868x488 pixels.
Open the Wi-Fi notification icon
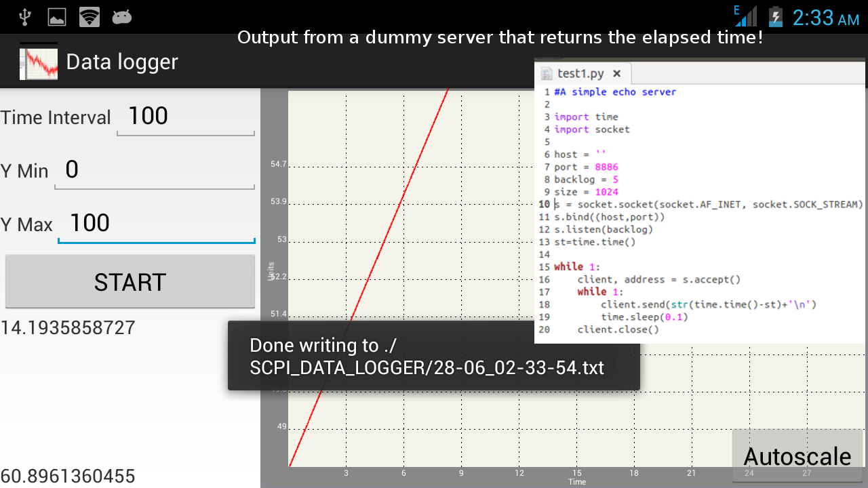click(x=90, y=17)
